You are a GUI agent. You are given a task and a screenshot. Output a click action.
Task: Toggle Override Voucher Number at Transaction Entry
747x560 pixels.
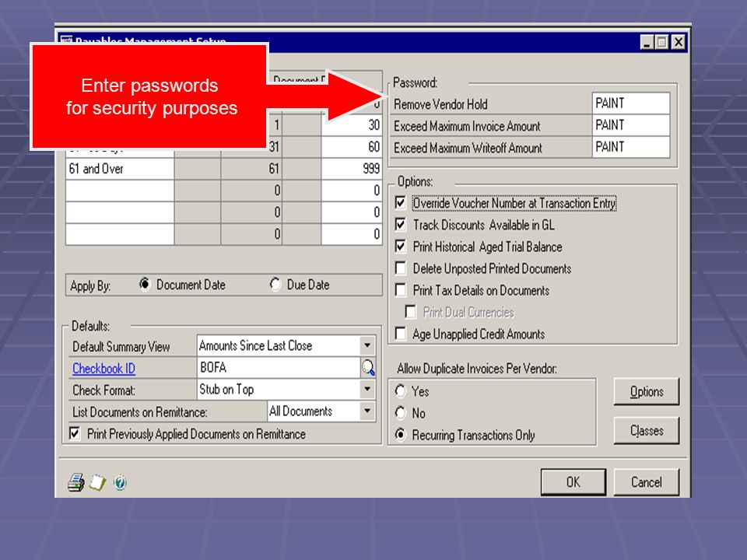(x=401, y=203)
